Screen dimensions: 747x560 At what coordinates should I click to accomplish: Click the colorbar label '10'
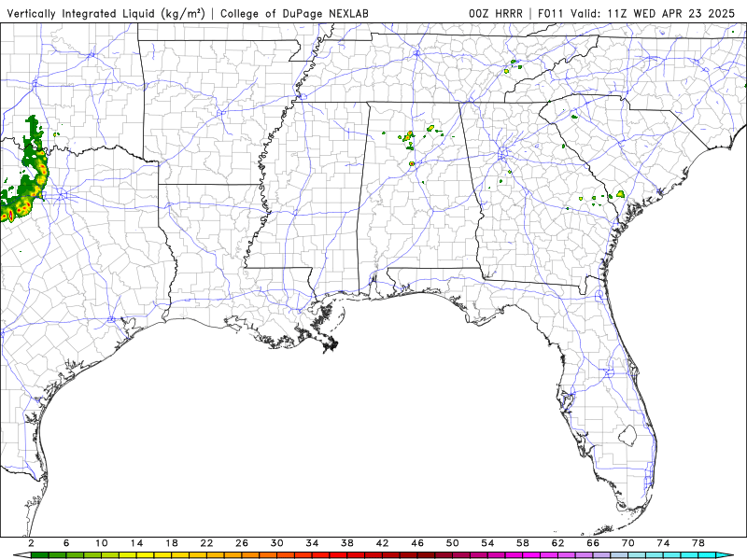pos(101,543)
